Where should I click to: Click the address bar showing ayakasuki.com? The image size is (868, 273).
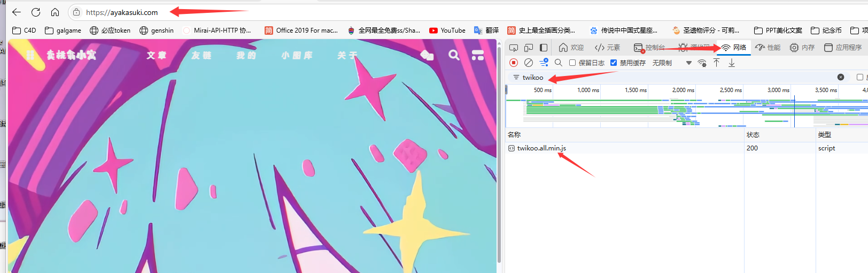pyautogui.click(x=122, y=12)
